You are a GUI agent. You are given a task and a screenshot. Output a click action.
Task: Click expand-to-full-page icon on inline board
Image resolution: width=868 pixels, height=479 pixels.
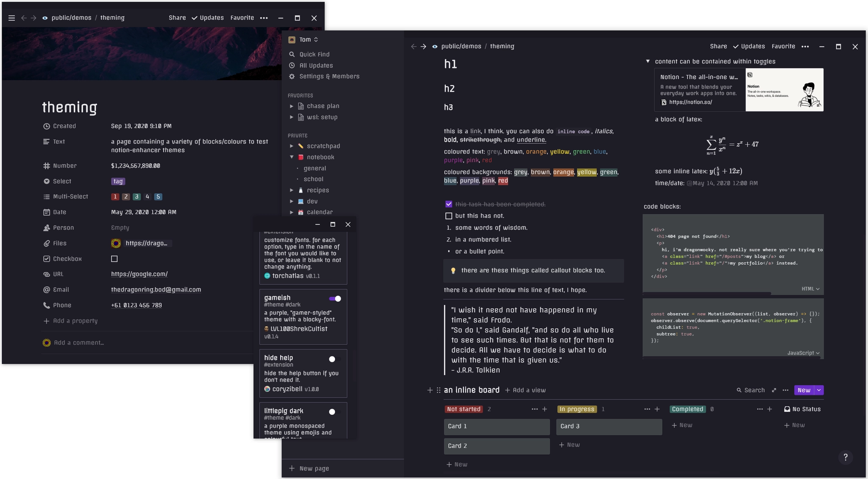click(774, 390)
